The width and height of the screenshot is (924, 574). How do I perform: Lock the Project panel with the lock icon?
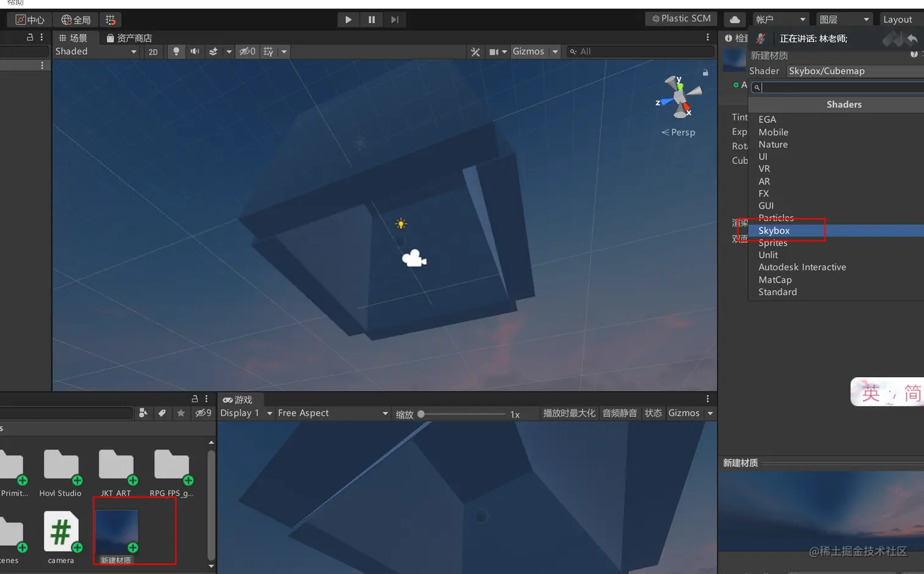195,399
